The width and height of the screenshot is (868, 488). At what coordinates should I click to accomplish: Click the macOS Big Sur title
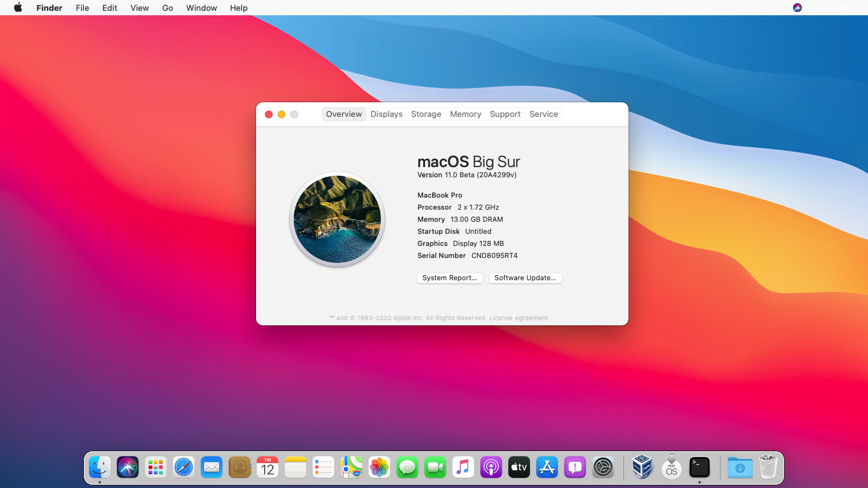[469, 161]
